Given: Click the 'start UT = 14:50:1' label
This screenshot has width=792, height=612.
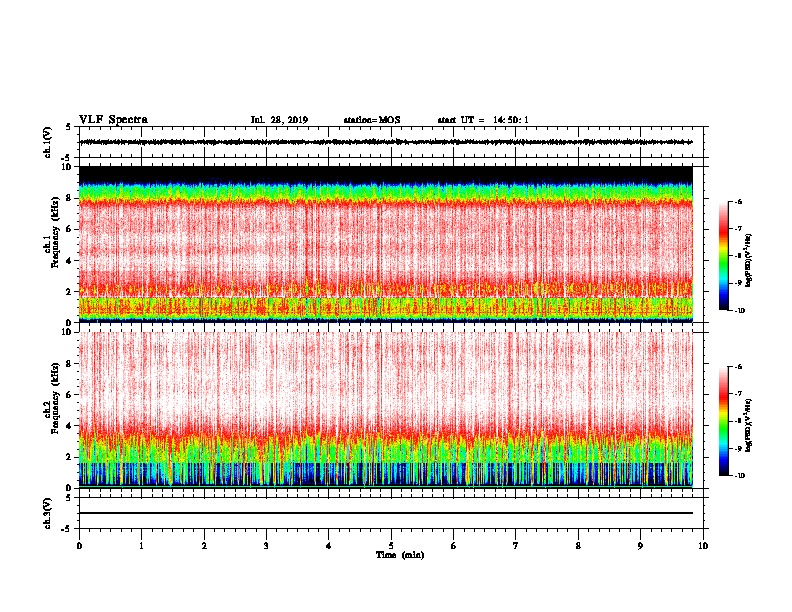Looking at the screenshot, I should click(483, 120).
